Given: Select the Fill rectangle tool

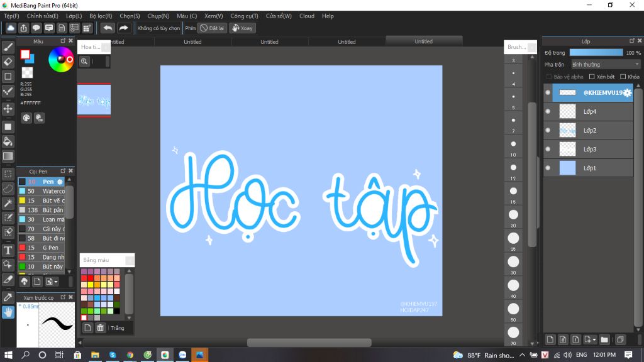Looking at the screenshot, I should pyautogui.click(x=8, y=127).
